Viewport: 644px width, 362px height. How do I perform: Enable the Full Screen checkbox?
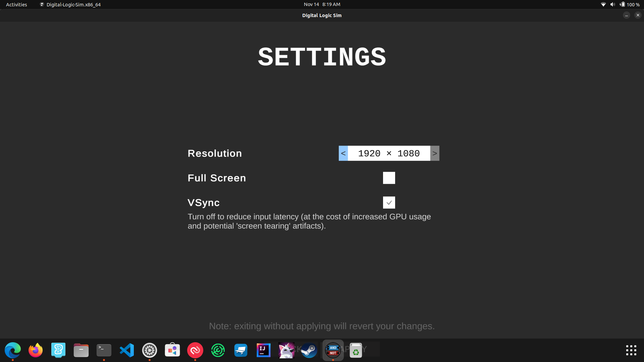click(x=389, y=178)
